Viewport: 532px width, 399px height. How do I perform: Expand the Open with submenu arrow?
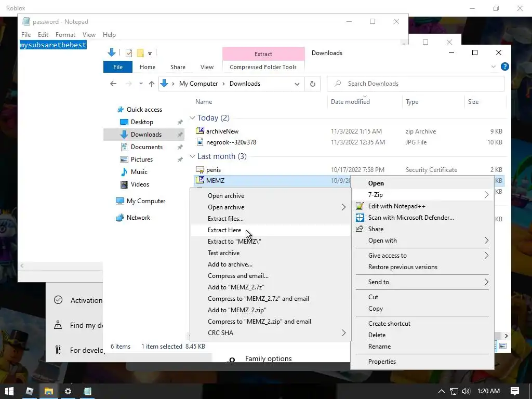coord(486,241)
